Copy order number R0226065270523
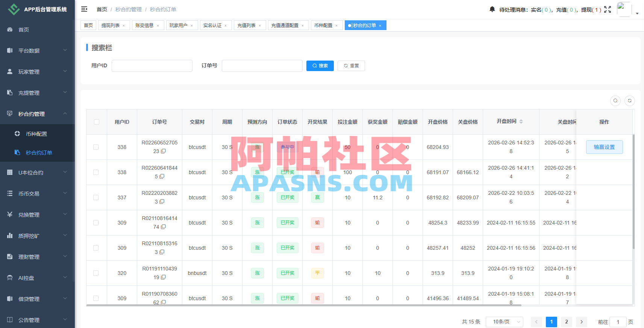 click(164, 151)
